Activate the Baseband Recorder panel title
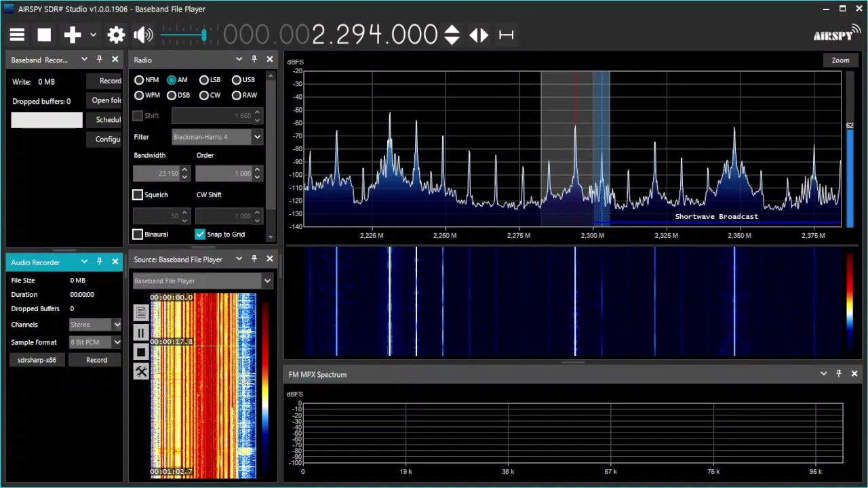Screen dimensions: 868x488 (x=39, y=60)
